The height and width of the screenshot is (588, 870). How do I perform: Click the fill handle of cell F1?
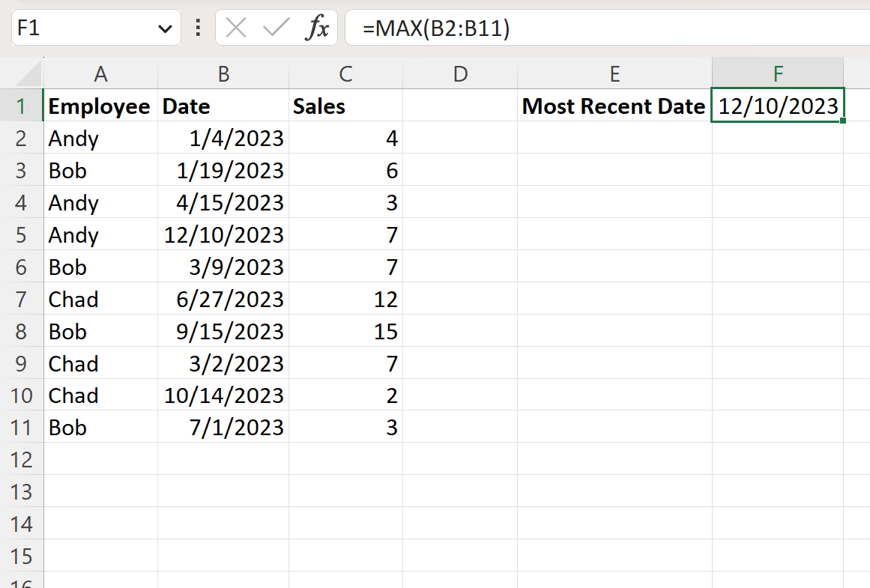pos(843,121)
